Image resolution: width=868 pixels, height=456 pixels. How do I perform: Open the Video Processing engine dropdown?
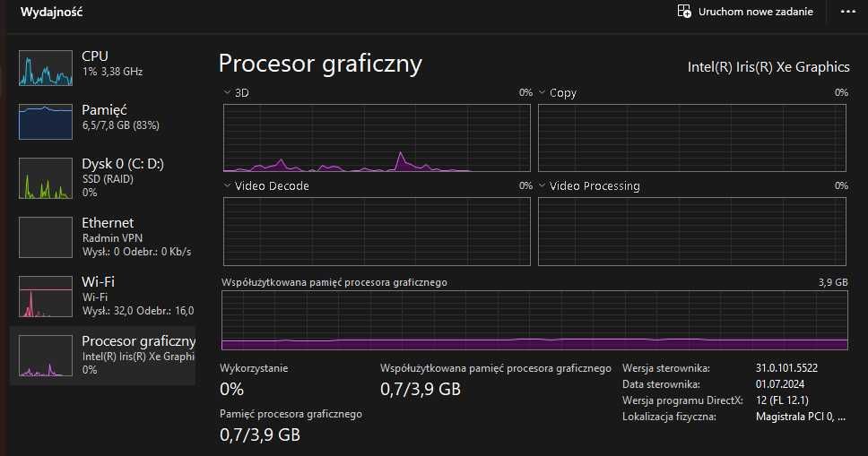(x=542, y=186)
